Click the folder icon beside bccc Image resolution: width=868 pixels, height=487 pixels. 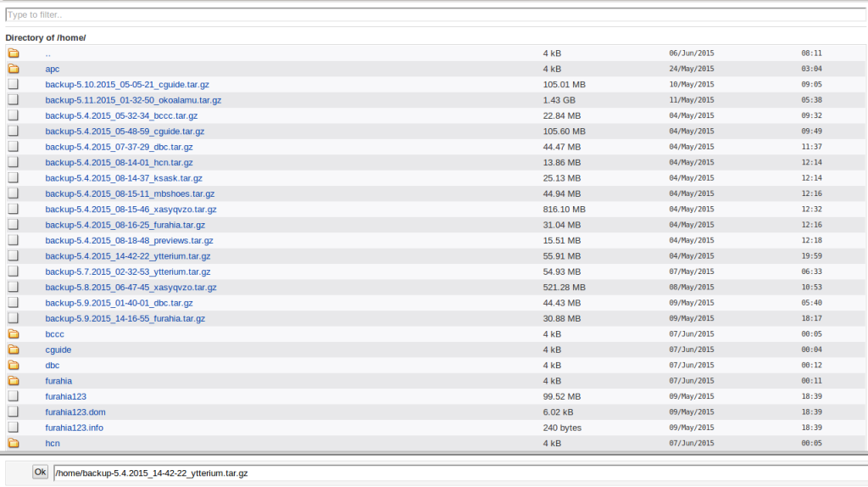tap(14, 334)
